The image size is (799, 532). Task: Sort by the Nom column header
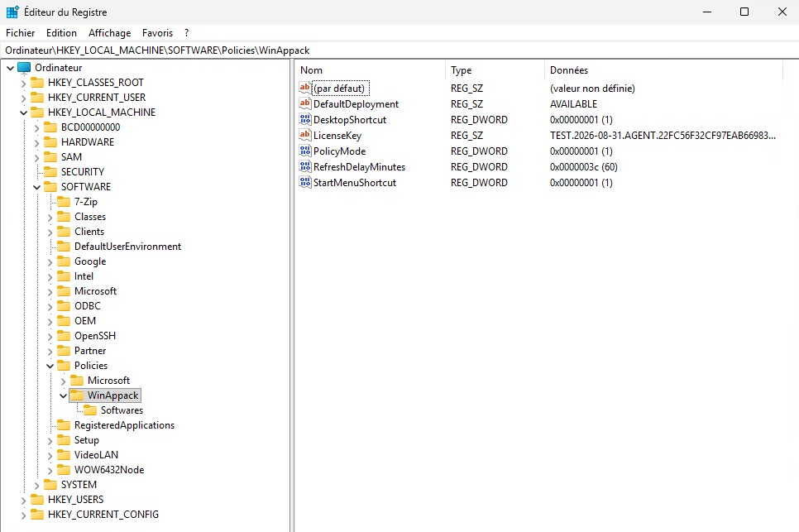pyautogui.click(x=371, y=70)
